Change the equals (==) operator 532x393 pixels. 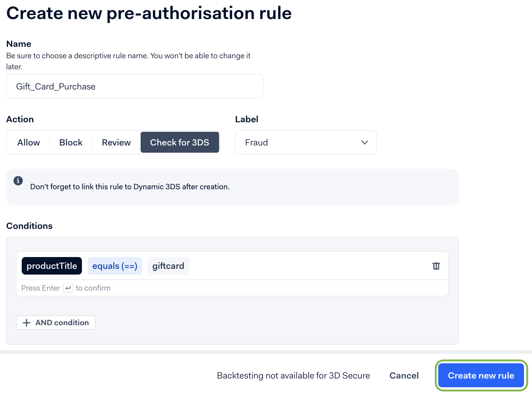115,266
